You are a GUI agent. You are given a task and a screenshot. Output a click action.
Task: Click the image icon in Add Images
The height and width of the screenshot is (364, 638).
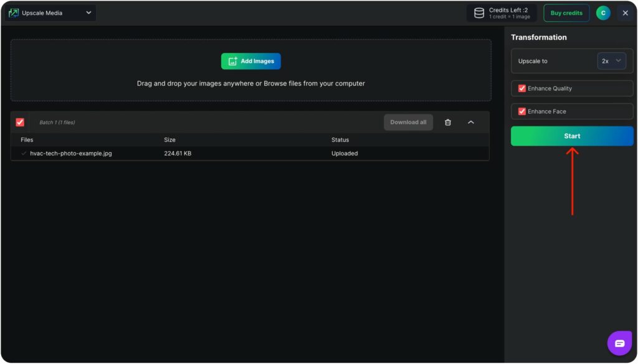(232, 61)
